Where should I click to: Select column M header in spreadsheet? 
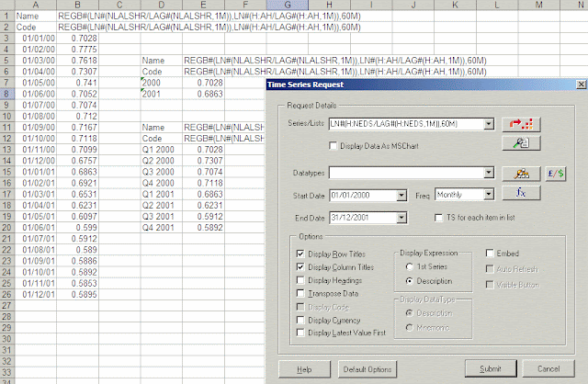point(539,5)
